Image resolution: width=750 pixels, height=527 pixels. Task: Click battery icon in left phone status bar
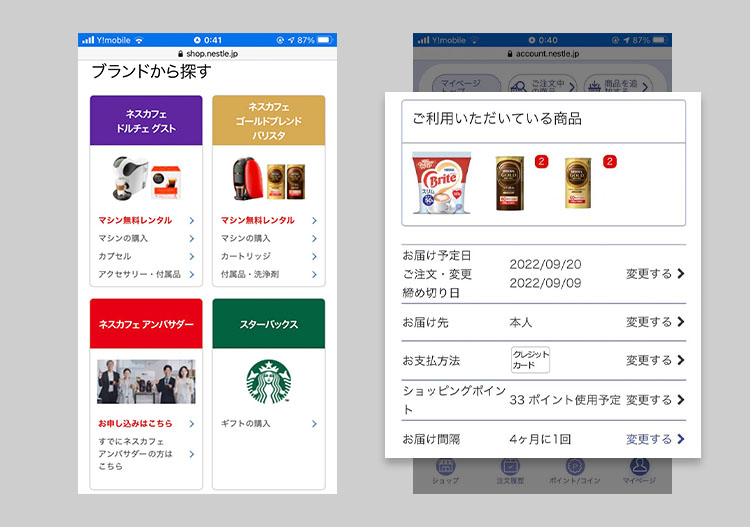(x=325, y=40)
